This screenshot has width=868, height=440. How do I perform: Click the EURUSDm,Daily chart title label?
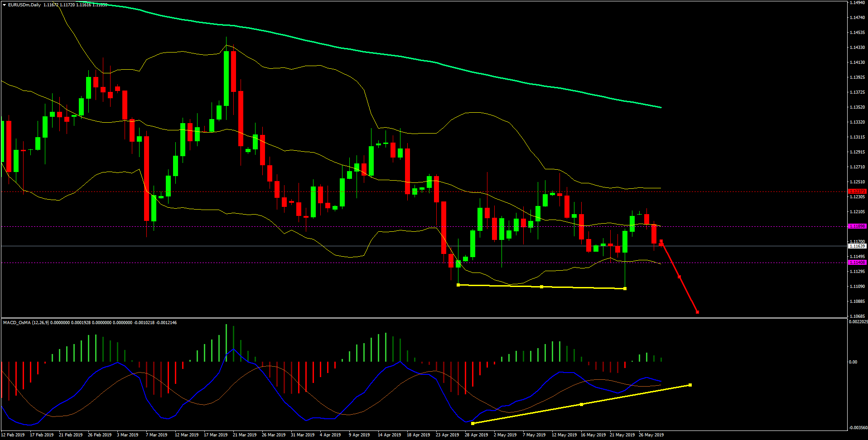[x=24, y=5]
